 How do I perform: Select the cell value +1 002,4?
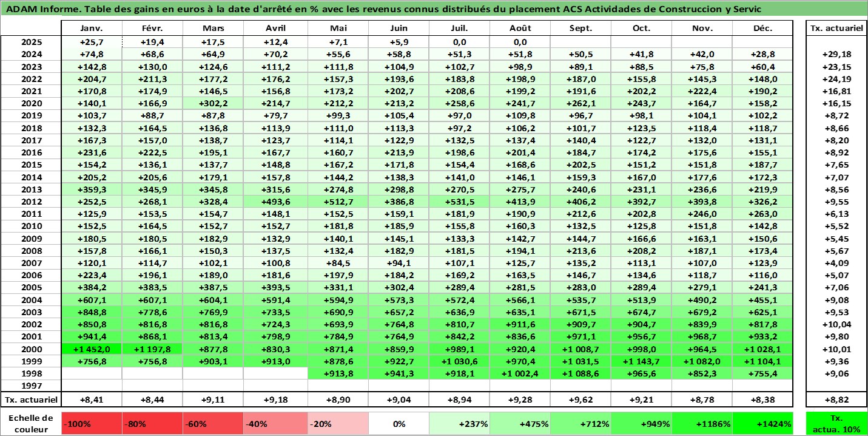(520, 373)
